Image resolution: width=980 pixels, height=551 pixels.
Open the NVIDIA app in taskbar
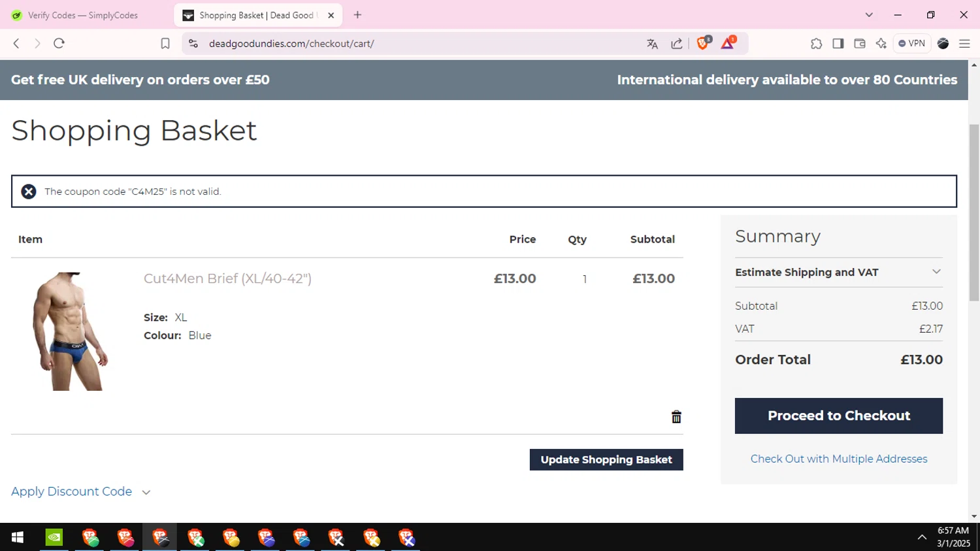point(54,537)
